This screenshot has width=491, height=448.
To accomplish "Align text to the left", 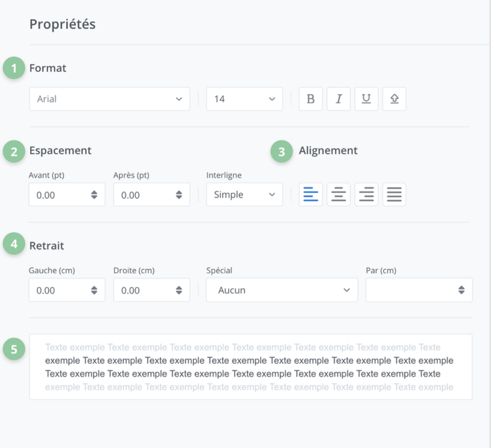I will point(310,194).
